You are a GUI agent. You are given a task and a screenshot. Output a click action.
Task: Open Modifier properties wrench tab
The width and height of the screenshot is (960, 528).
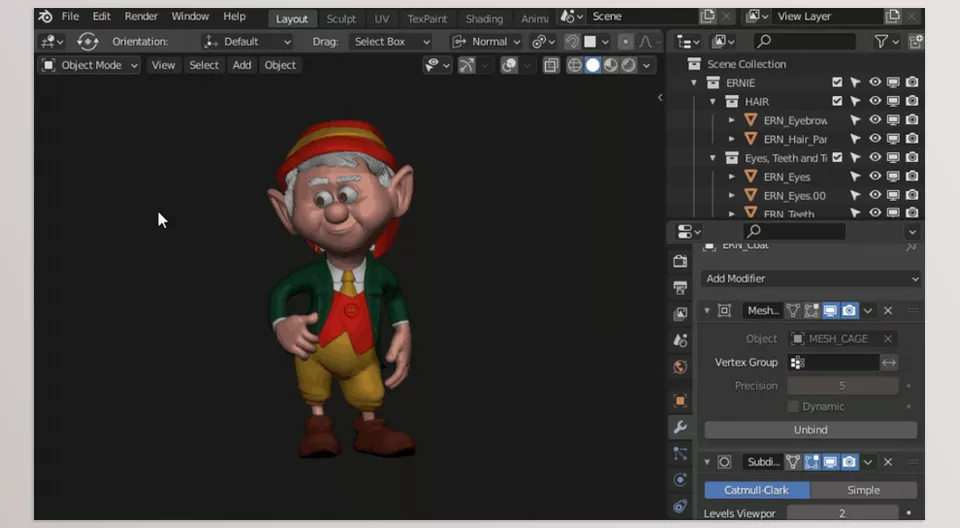tap(680, 427)
